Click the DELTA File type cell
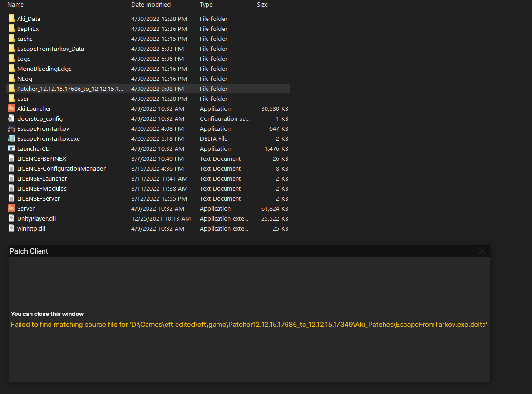 click(213, 139)
